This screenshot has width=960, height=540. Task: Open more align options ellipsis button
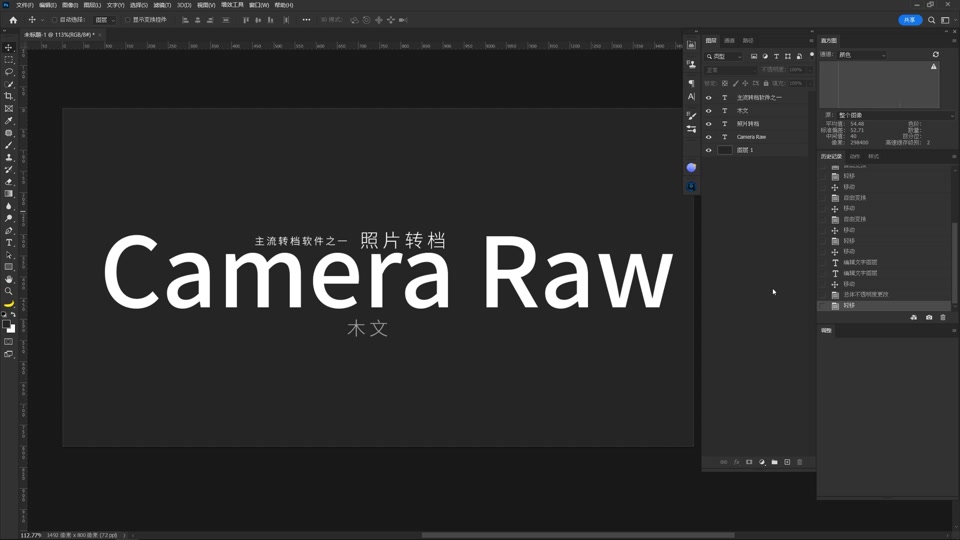[306, 20]
